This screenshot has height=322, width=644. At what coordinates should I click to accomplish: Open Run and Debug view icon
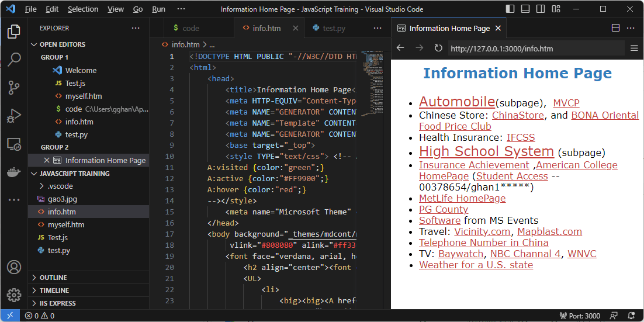pos(14,116)
